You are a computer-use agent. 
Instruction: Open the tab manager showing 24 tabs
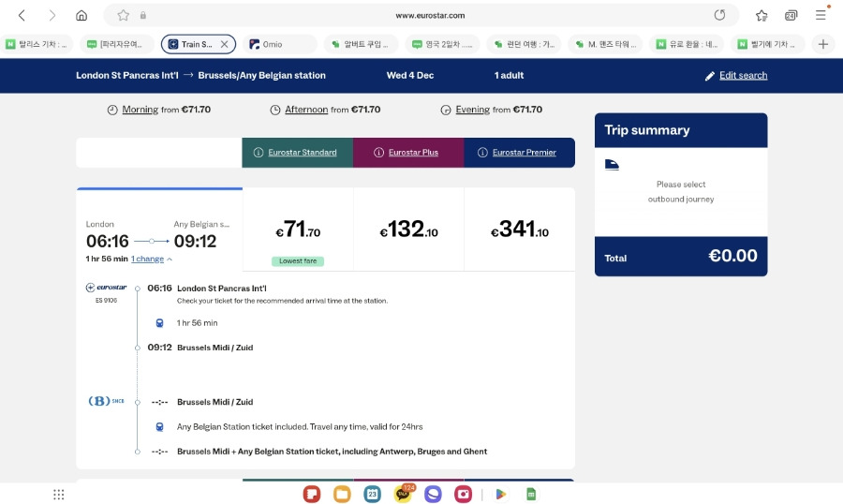tap(791, 15)
